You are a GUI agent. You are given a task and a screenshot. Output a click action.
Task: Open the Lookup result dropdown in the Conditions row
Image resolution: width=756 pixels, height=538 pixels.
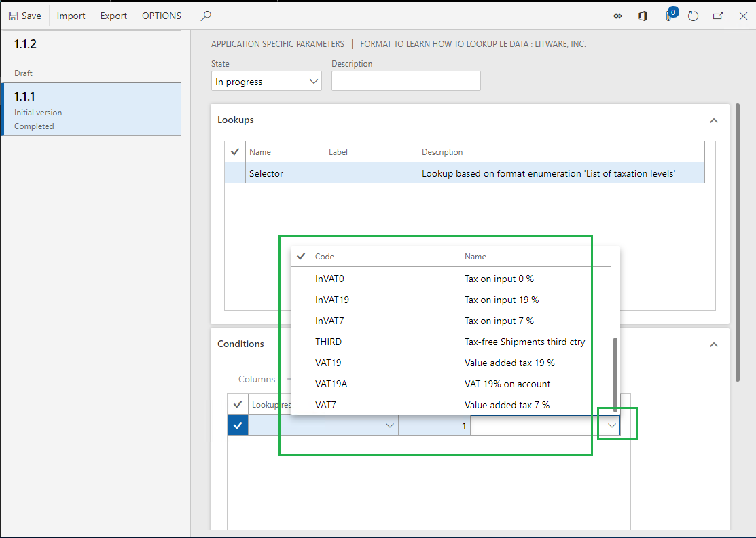click(390, 425)
